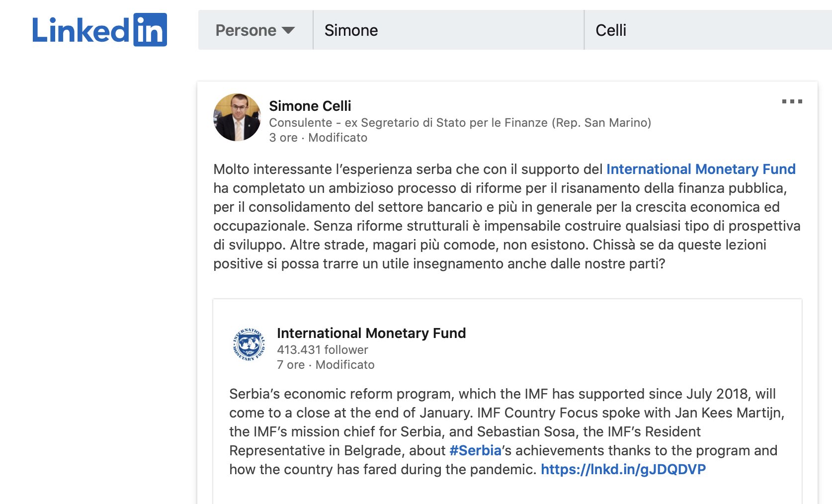Viewport: 832px width, 504px height.
Task: Click the dropdown arrow beside Persone
Action: pos(288,30)
